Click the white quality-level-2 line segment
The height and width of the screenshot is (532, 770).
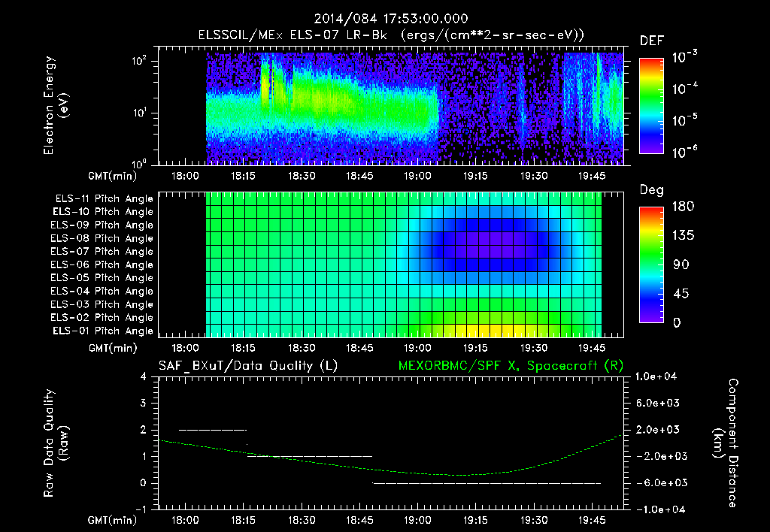(x=213, y=430)
